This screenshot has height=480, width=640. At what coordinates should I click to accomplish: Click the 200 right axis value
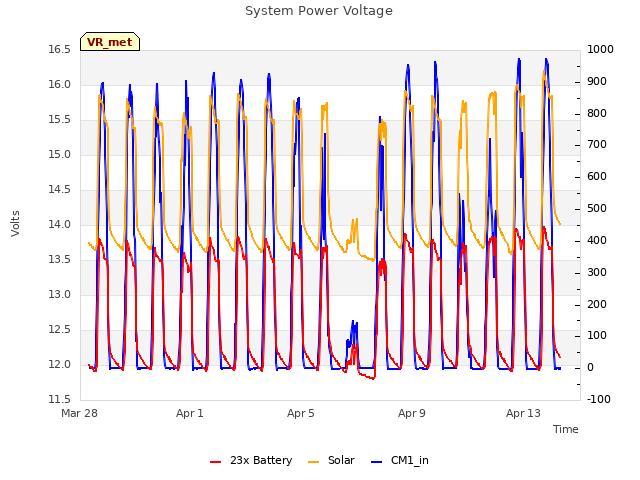597,304
